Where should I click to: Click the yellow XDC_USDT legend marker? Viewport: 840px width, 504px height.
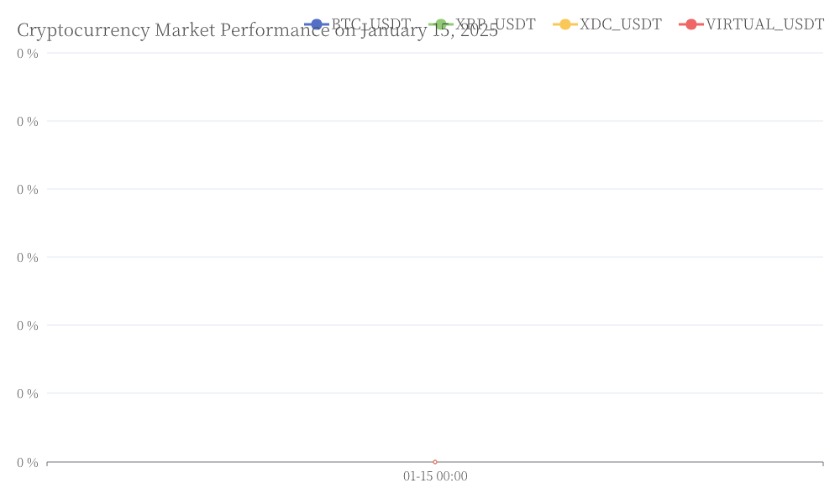point(565,24)
